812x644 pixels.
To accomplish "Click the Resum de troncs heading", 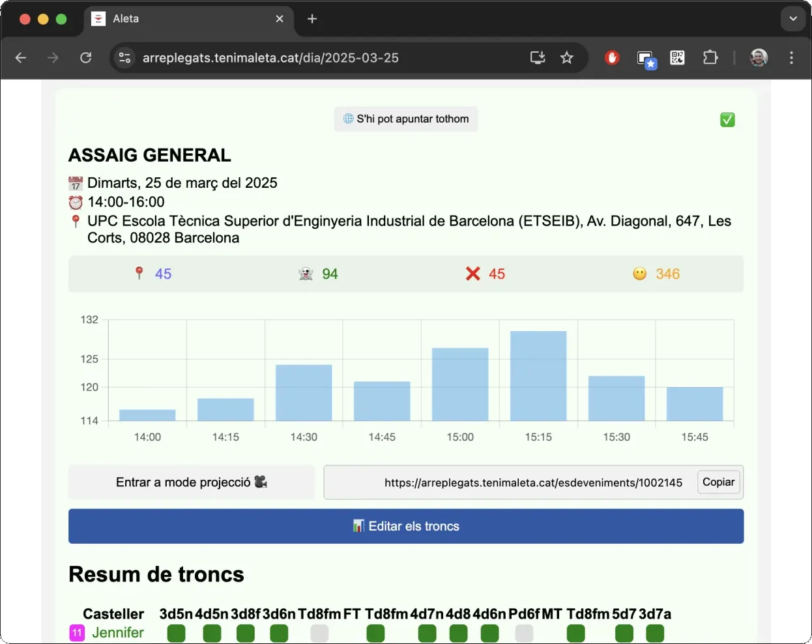I will click(x=156, y=574).
